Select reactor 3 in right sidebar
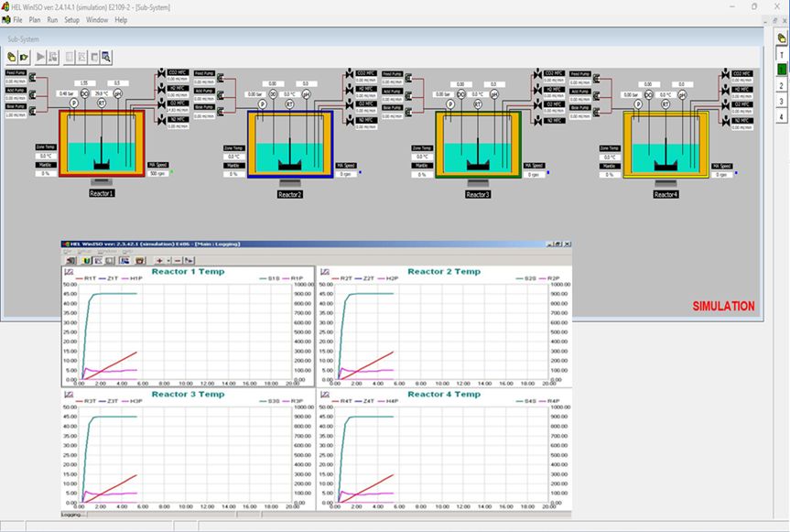Viewport: 790px width, 532px height. point(782,101)
